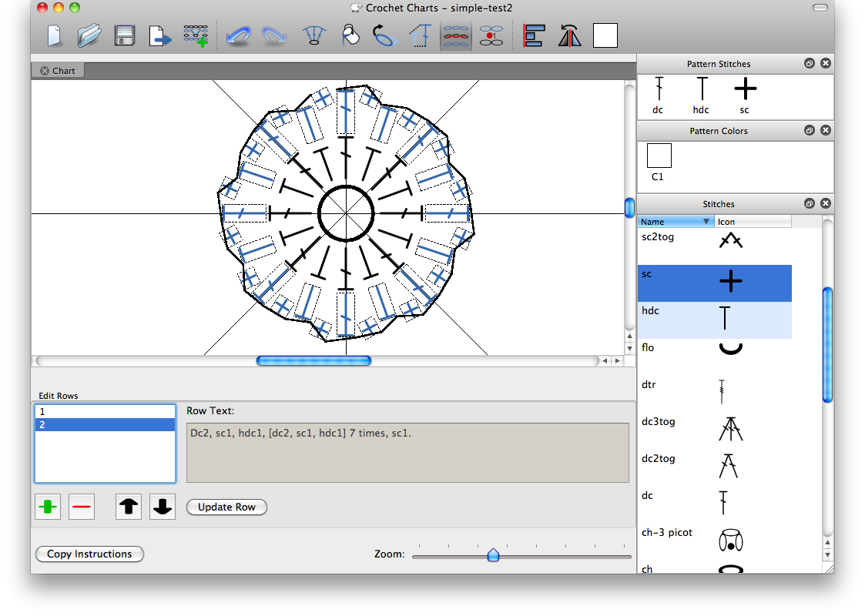Select row 1 in Edit Rows list
The height and width of the screenshot is (616, 865).
pos(105,412)
